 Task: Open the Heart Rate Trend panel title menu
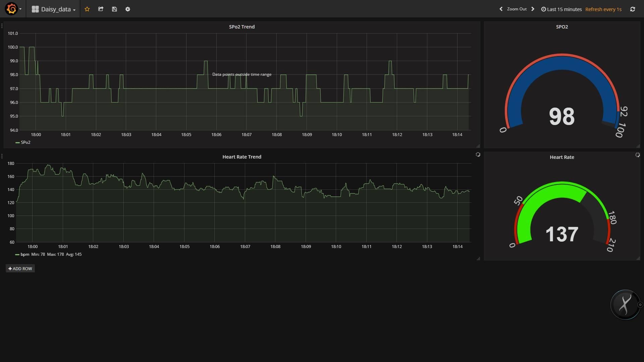pyautogui.click(x=241, y=157)
